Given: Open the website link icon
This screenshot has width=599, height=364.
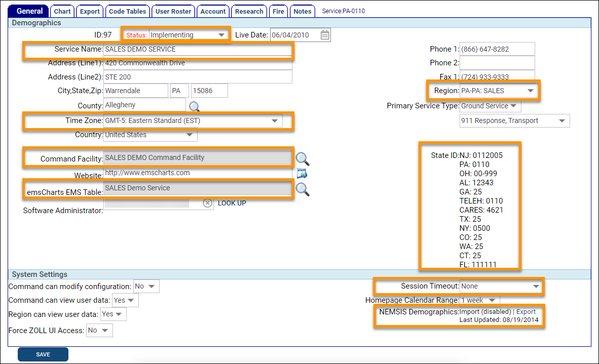Looking at the screenshot, I should click(x=302, y=174).
